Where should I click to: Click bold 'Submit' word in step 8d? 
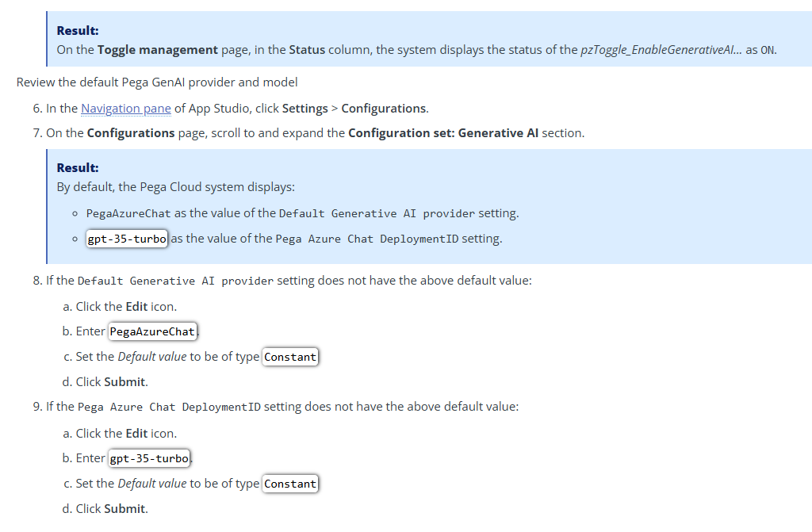click(124, 382)
